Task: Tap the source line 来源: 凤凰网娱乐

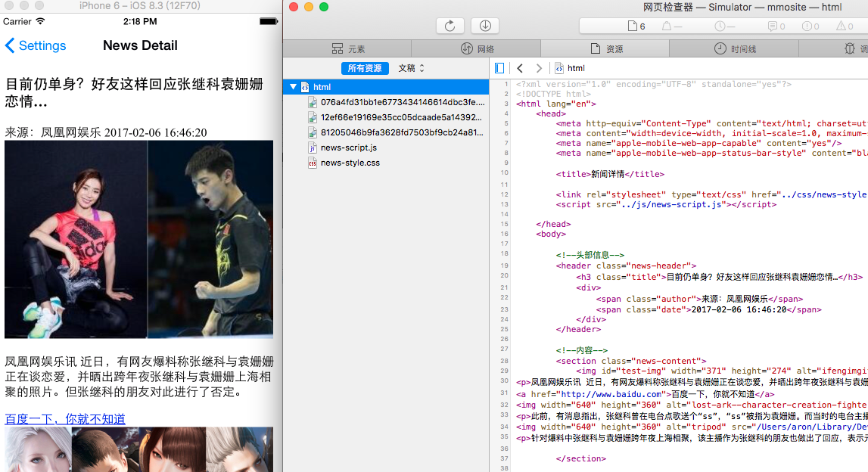Action: 53,133
